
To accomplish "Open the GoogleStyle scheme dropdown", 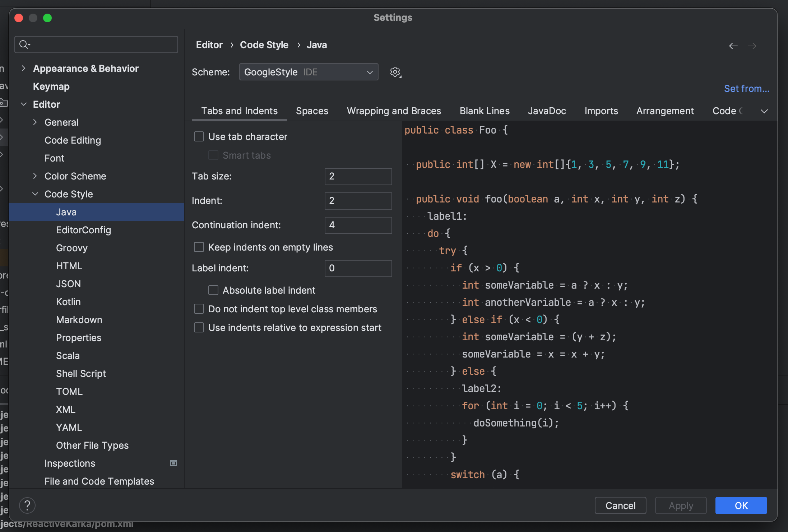I will (309, 72).
